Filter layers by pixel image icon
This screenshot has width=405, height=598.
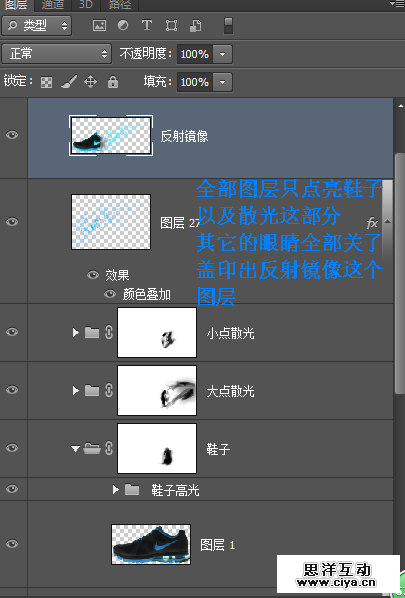click(x=99, y=26)
